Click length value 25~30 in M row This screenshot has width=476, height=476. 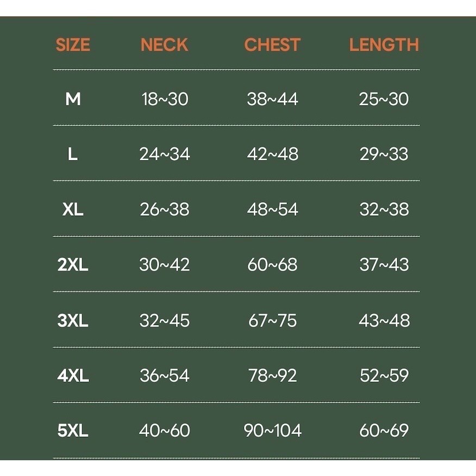(x=384, y=99)
